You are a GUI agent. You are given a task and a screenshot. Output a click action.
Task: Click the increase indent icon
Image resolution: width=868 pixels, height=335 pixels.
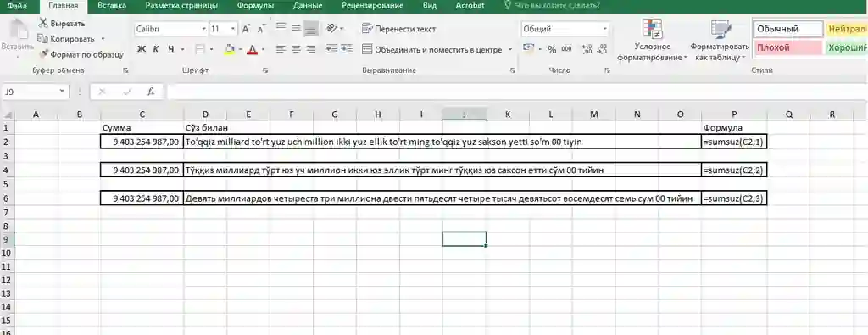click(347, 49)
